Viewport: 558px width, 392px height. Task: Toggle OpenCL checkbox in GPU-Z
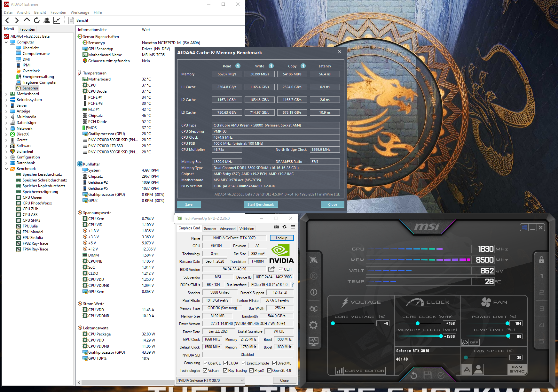(205, 363)
